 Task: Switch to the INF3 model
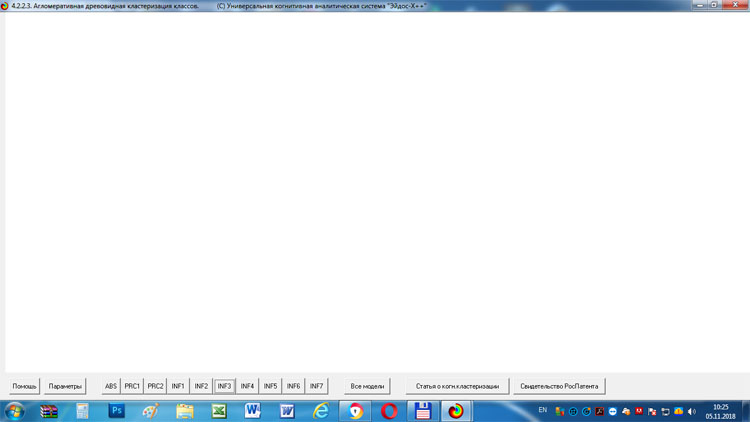pyautogui.click(x=224, y=386)
